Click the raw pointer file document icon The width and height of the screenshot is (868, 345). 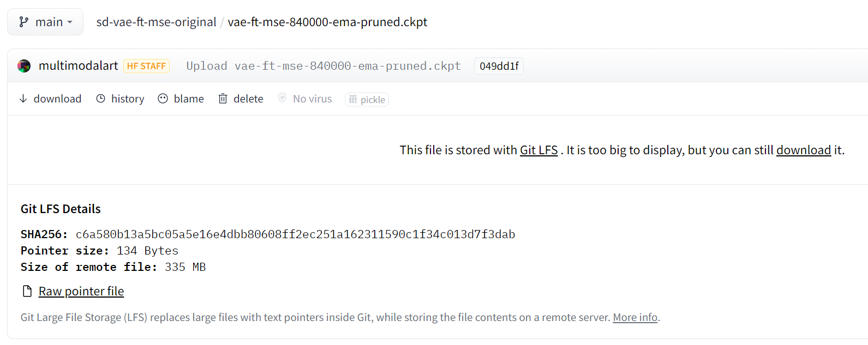click(x=27, y=291)
